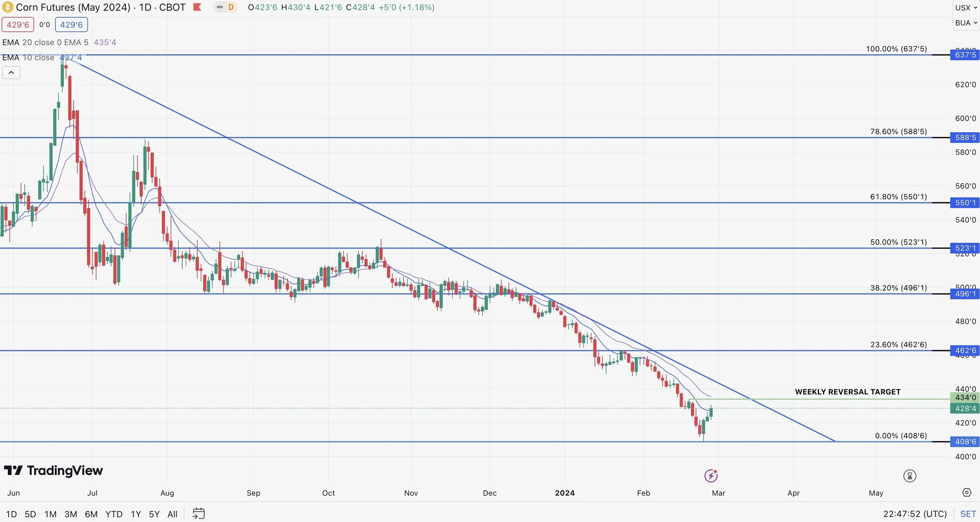The height and width of the screenshot is (522, 980).
Task: Select the EMA 10 close indicator legend
Action: tap(28, 58)
